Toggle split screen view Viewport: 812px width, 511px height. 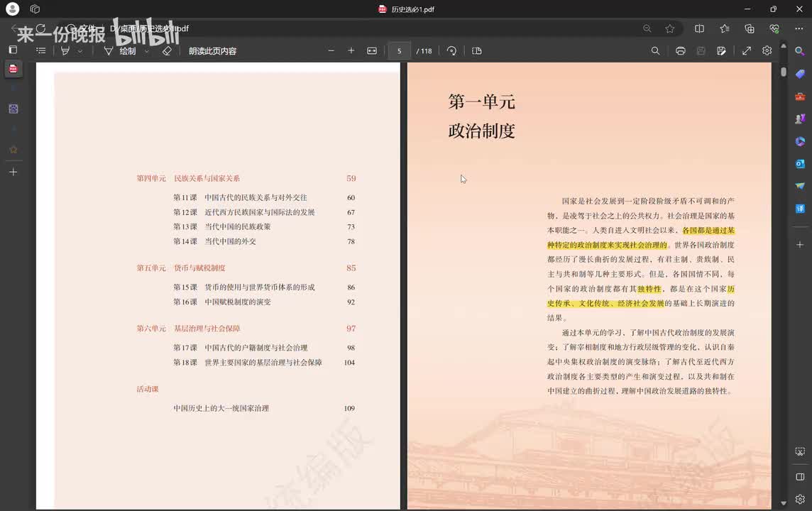pos(699,28)
